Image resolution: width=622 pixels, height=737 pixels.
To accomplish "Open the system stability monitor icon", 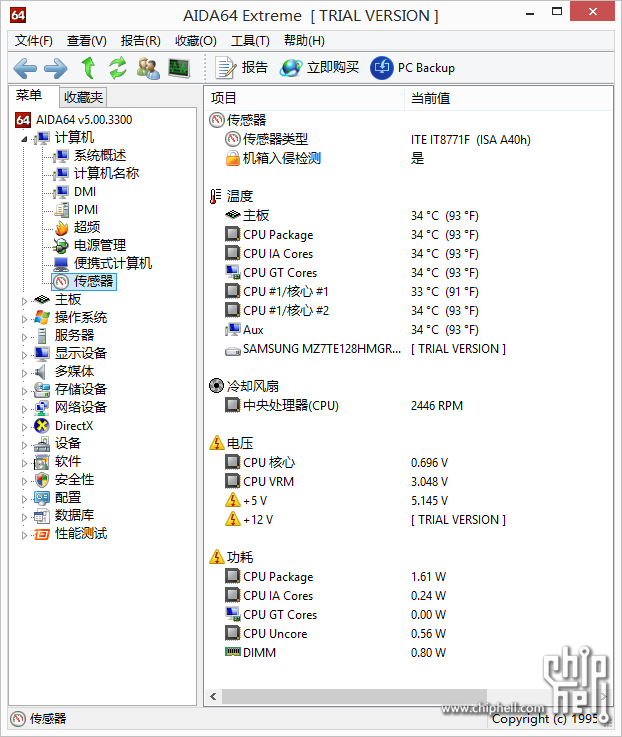I will click(x=179, y=68).
